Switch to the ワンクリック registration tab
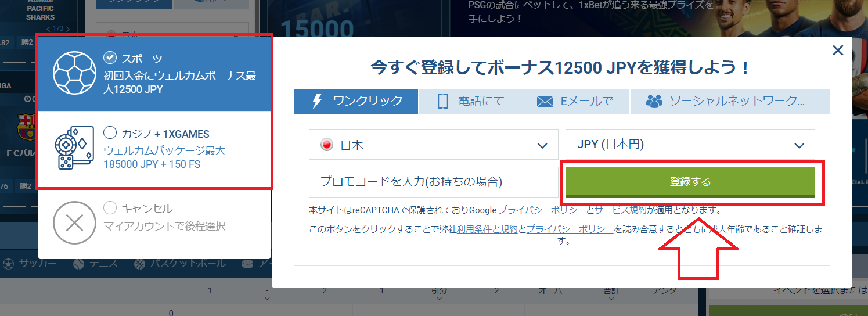 (x=356, y=101)
